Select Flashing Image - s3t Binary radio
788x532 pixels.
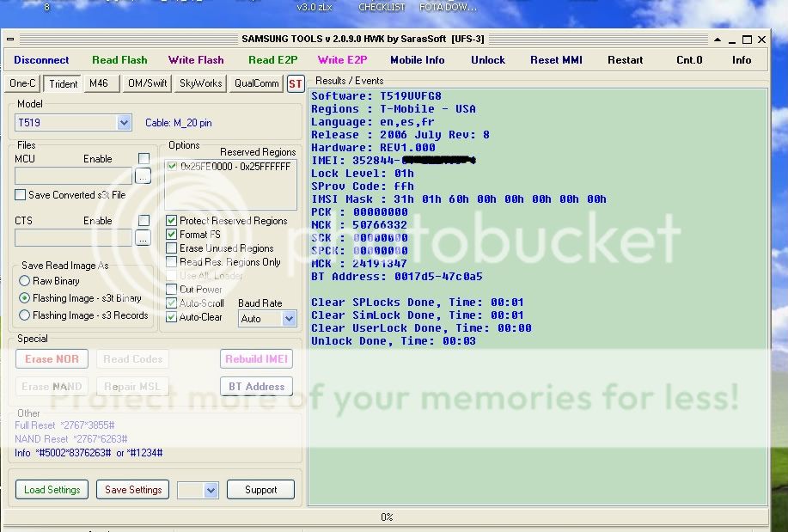[x=24, y=297]
